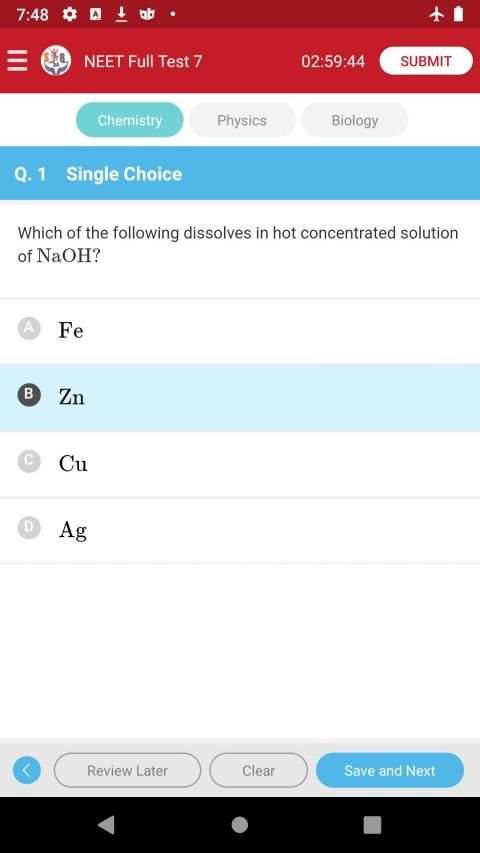
Task: Go to previous question arrow
Action: [27, 770]
